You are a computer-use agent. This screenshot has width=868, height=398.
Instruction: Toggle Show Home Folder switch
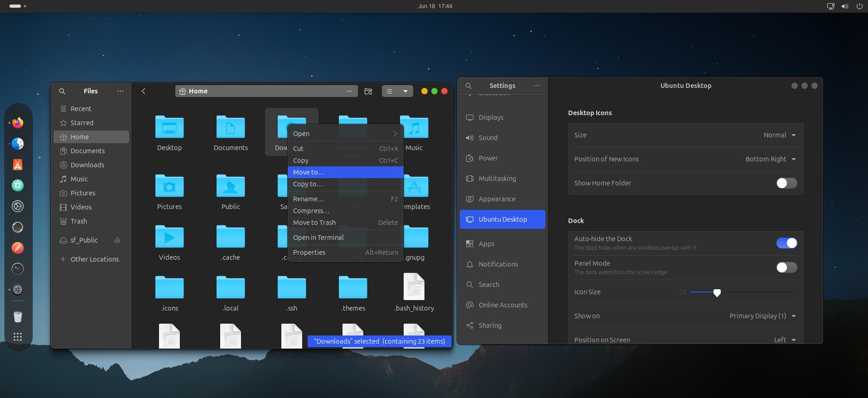tap(786, 183)
